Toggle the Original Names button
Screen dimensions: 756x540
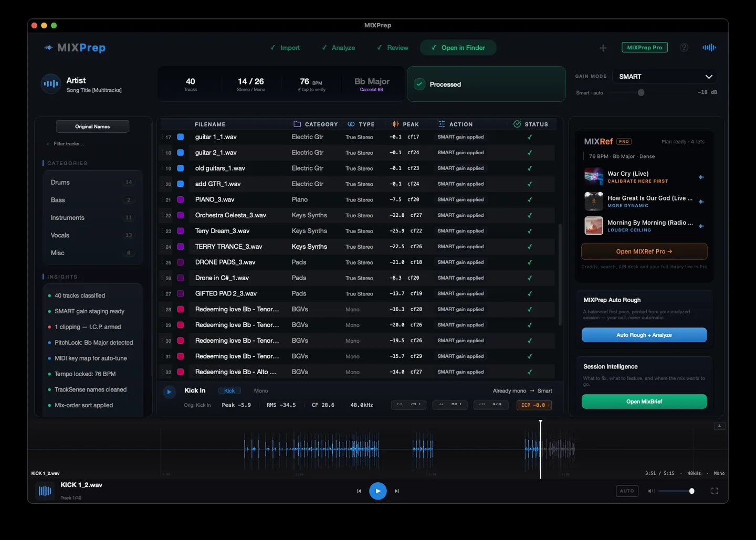click(x=92, y=126)
